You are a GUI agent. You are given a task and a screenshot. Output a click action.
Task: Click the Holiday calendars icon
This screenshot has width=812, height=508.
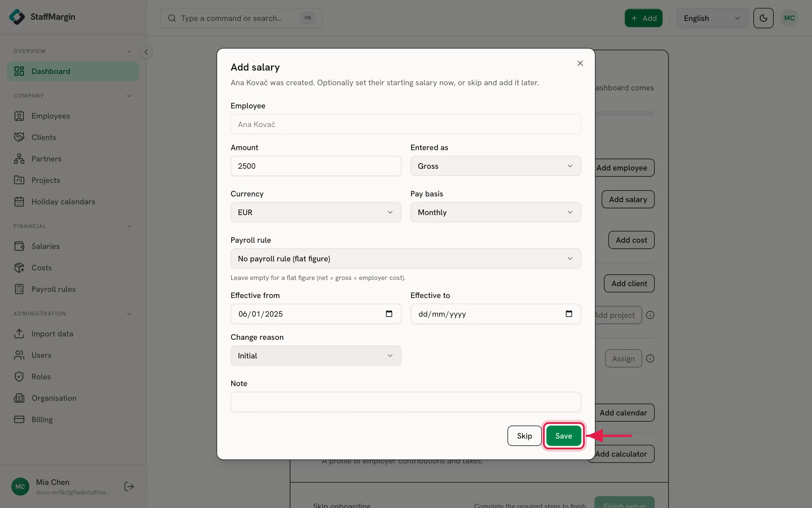click(x=19, y=202)
